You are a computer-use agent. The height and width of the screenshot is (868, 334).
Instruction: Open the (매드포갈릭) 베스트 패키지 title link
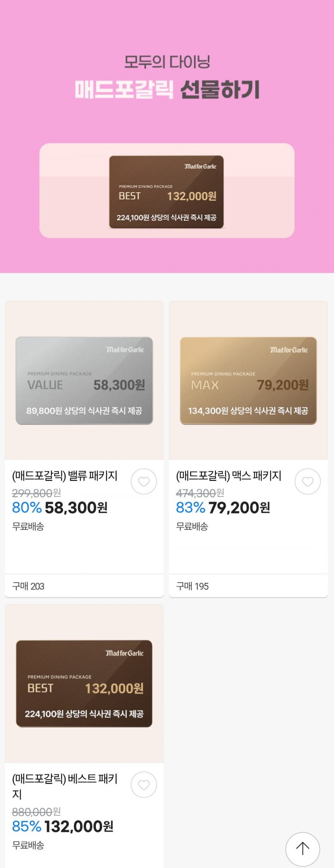[x=65, y=785]
